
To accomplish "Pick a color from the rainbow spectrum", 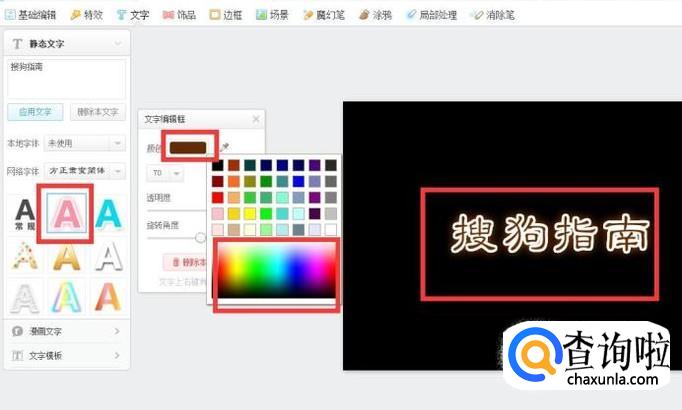I will point(277,270).
